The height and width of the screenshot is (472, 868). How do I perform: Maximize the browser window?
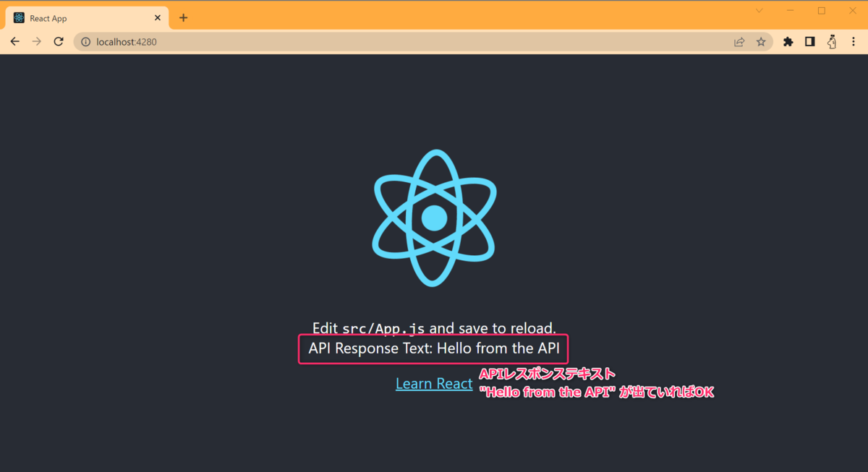coord(822,10)
